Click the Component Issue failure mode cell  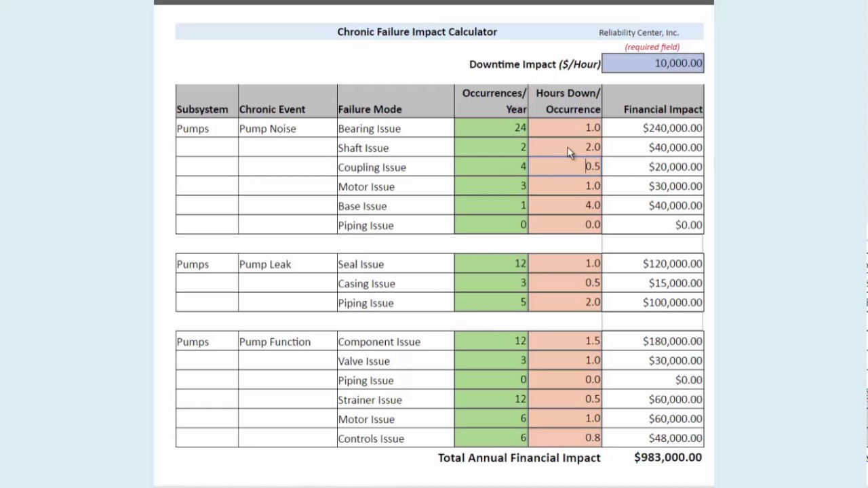[x=395, y=342]
